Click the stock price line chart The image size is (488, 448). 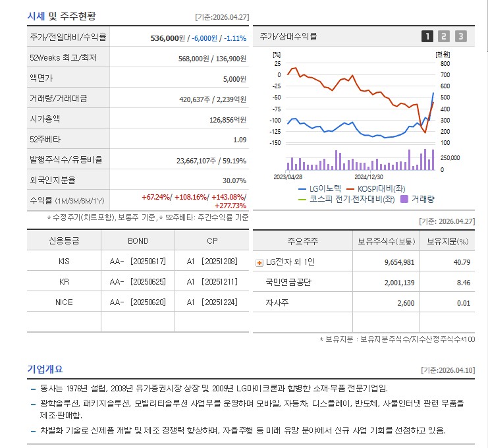click(360, 103)
